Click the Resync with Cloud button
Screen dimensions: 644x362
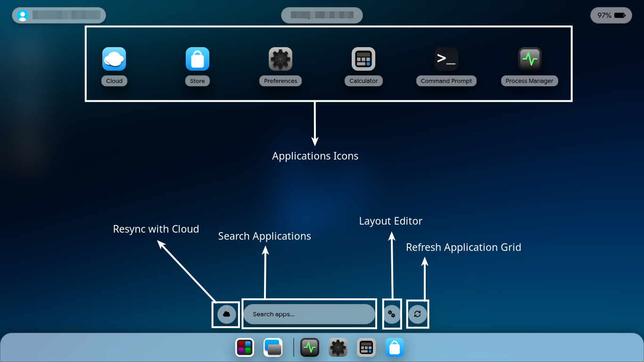click(226, 314)
